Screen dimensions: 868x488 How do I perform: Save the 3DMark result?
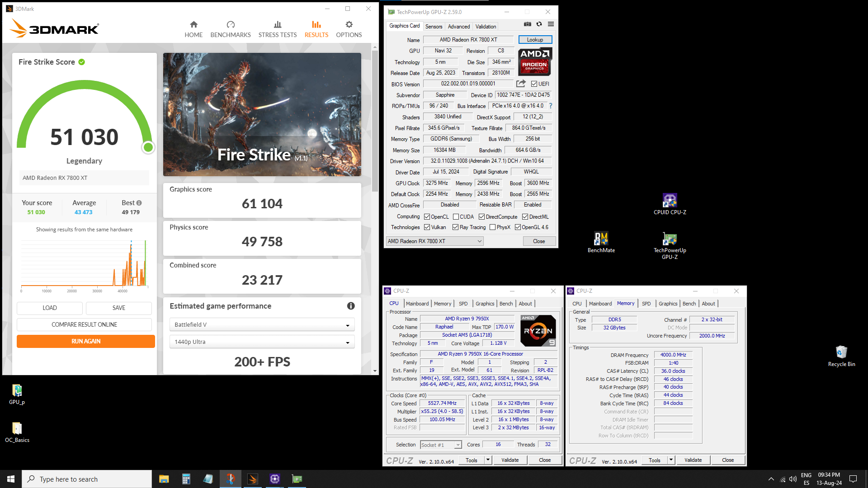pyautogui.click(x=119, y=308)
